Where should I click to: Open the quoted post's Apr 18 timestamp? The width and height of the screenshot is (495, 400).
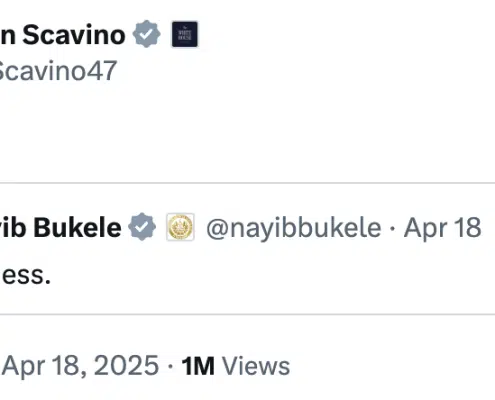[x=442, y=228]
